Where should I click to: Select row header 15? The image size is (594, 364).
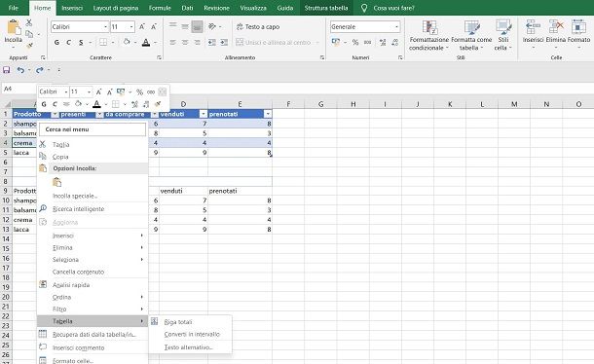tap(6, 248)
